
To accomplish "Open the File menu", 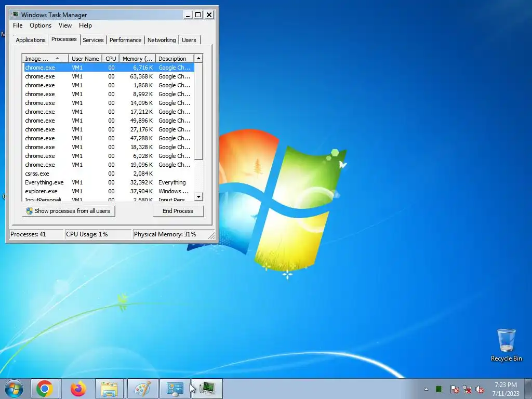I will point(18,25).
